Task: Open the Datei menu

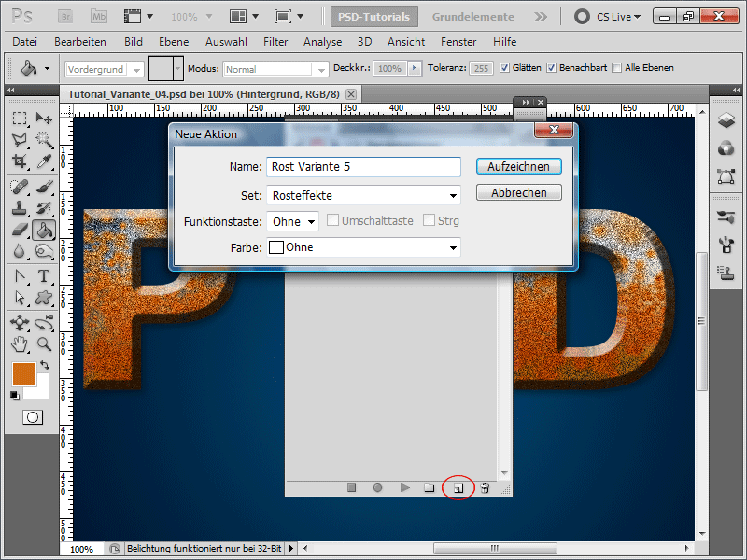Action: [25, 42]
